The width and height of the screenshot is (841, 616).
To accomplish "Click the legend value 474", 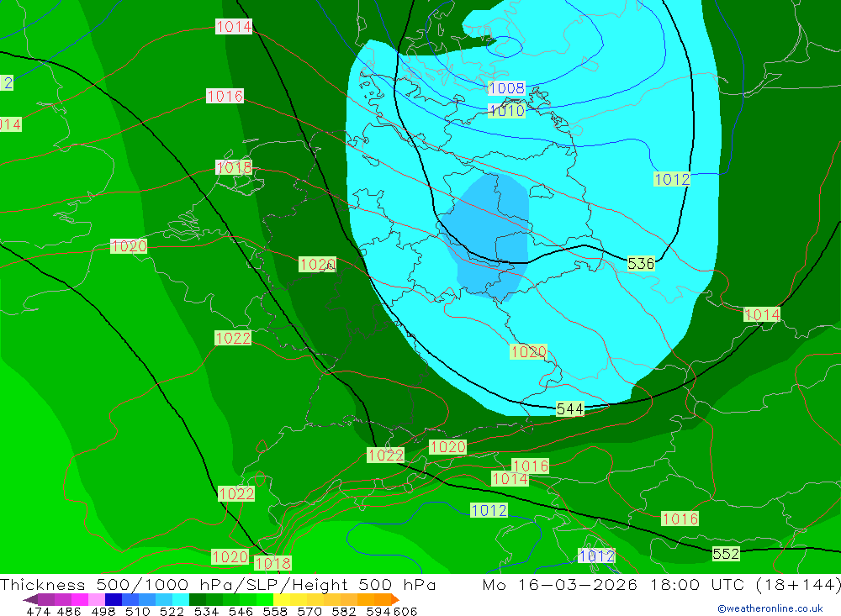I will pos(38,612).
